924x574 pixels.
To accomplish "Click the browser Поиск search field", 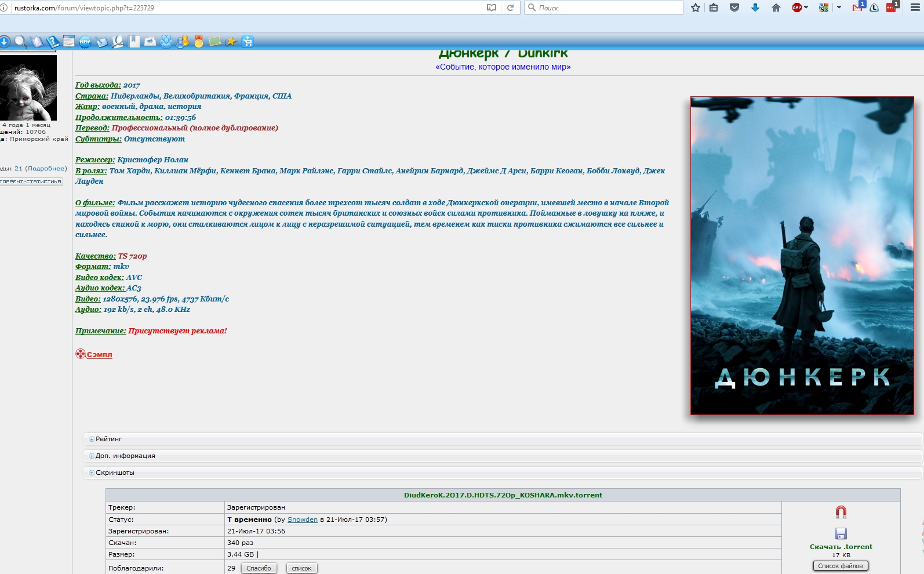I will (603, 8).
